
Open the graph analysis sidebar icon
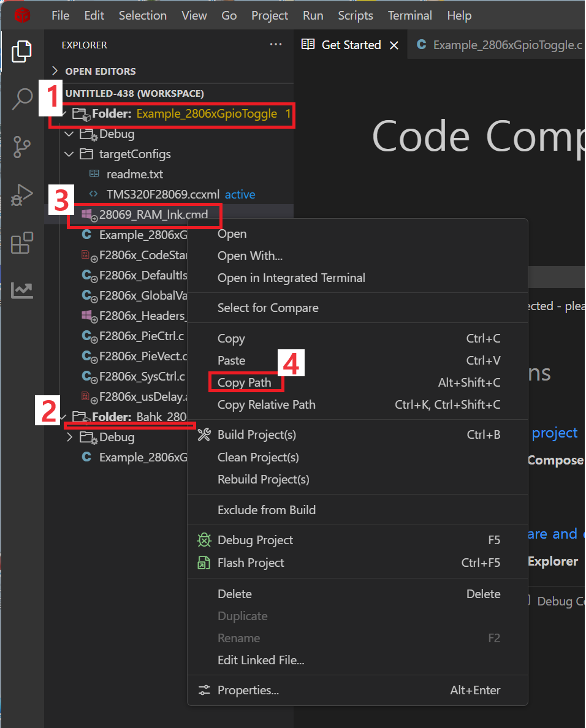pyautogui.click(x=22, y=290)
